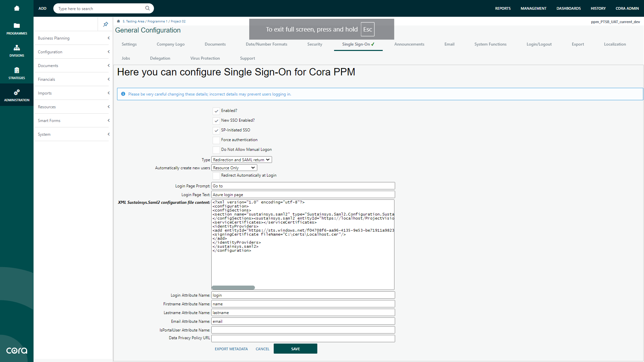The width and height of the screenshot is (644, 362).
Task: Open Automatically create new users dropdown
Action: pos(234,168)
